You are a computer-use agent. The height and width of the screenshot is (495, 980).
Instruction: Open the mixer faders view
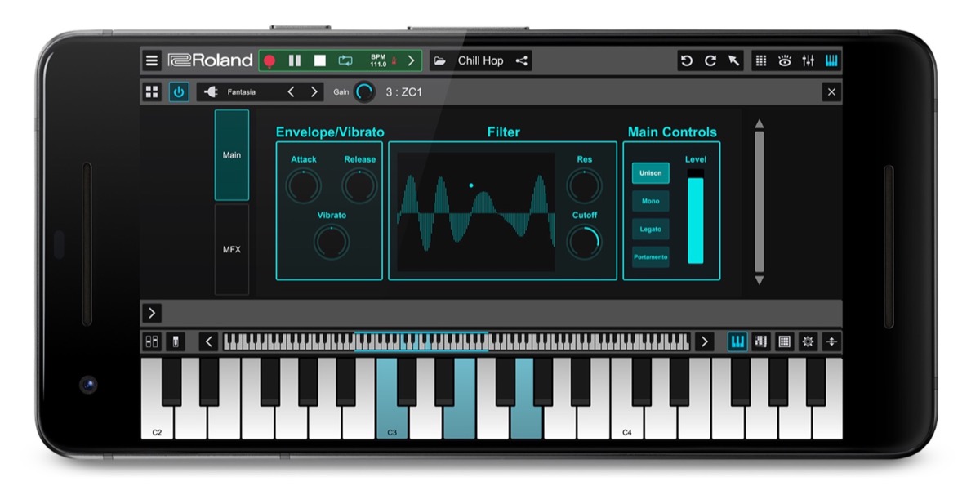[x=808, y=60]
